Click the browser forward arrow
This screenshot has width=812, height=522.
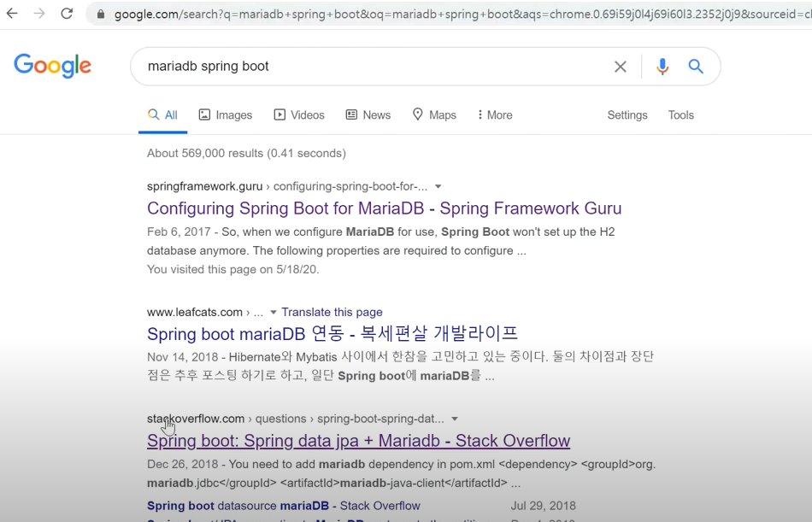tap(39, 14)
